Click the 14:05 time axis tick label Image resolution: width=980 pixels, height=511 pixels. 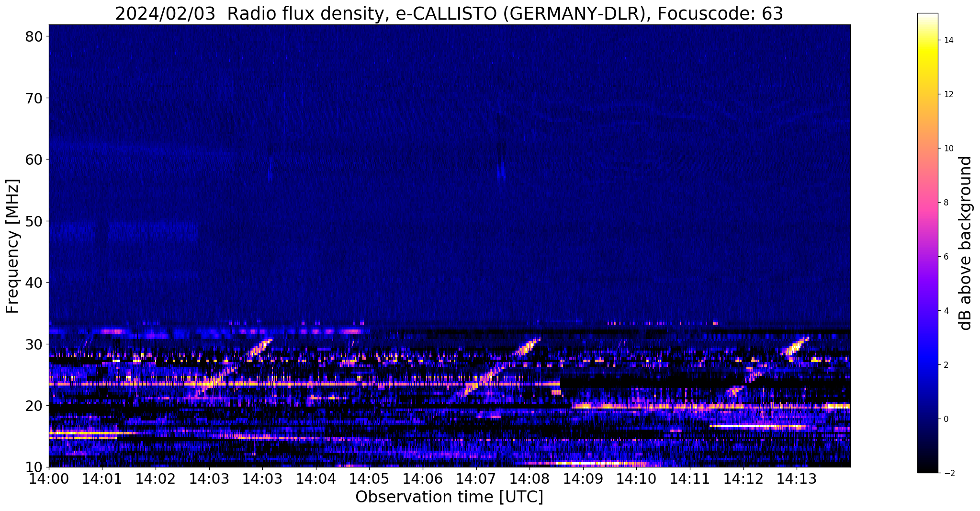point(370,479)
